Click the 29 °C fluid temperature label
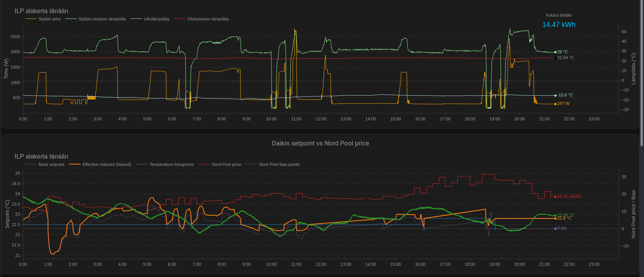Image resolution: width=644 pixels, height=277 pixels. tap(562, 52)
